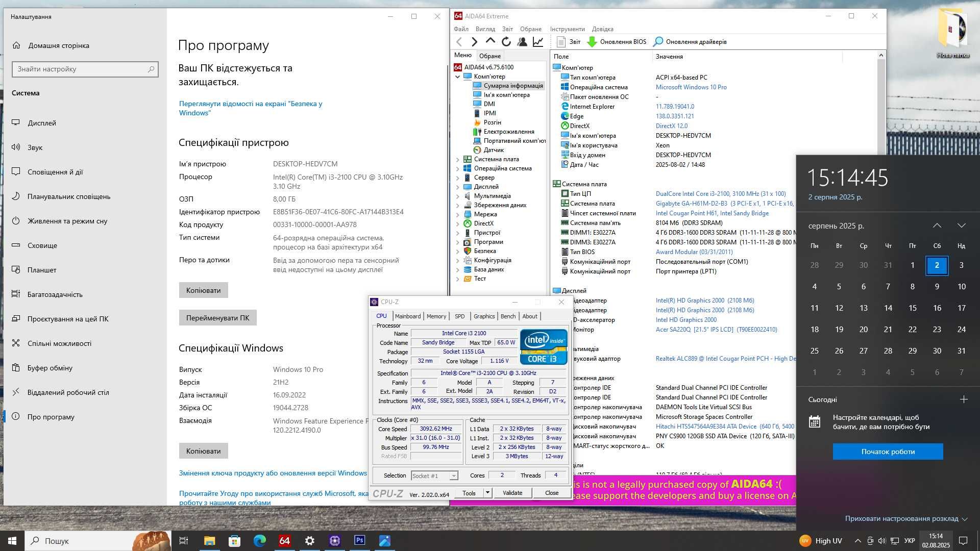Open Windows security details link
Screen dimensions: 980x551
(251, 108)
